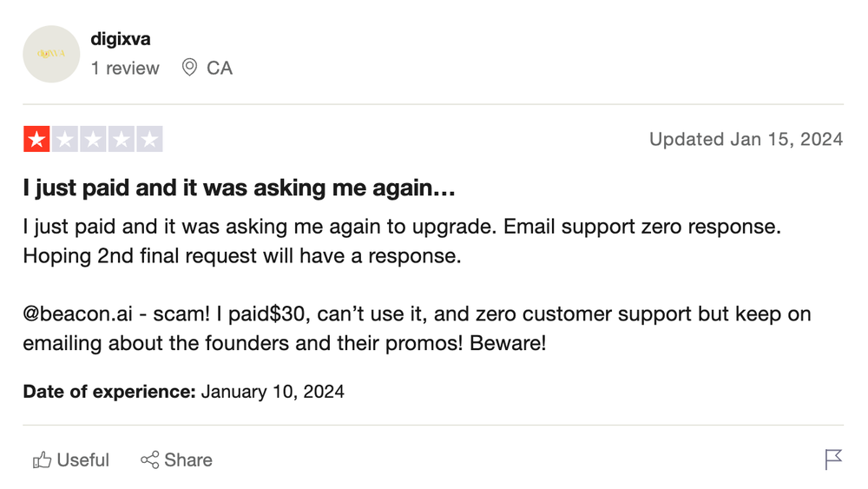Click the third grey star

click(93, 140)
